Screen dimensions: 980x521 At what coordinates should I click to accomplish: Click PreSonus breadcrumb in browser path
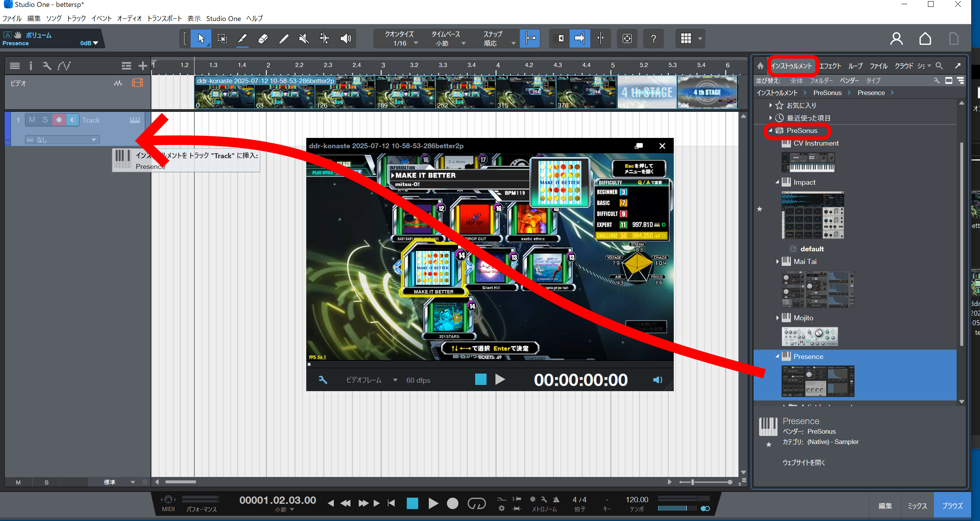(827, 93)
